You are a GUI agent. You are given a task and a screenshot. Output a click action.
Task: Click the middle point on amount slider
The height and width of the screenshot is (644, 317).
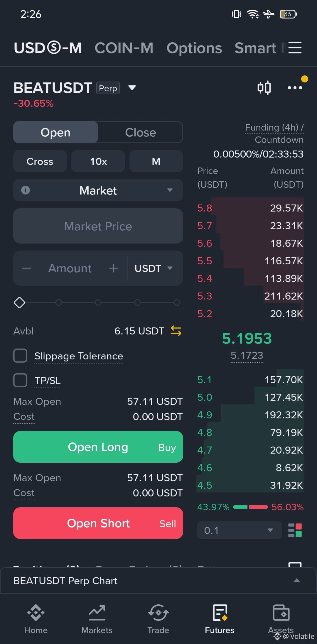click(x=98, y=302)
